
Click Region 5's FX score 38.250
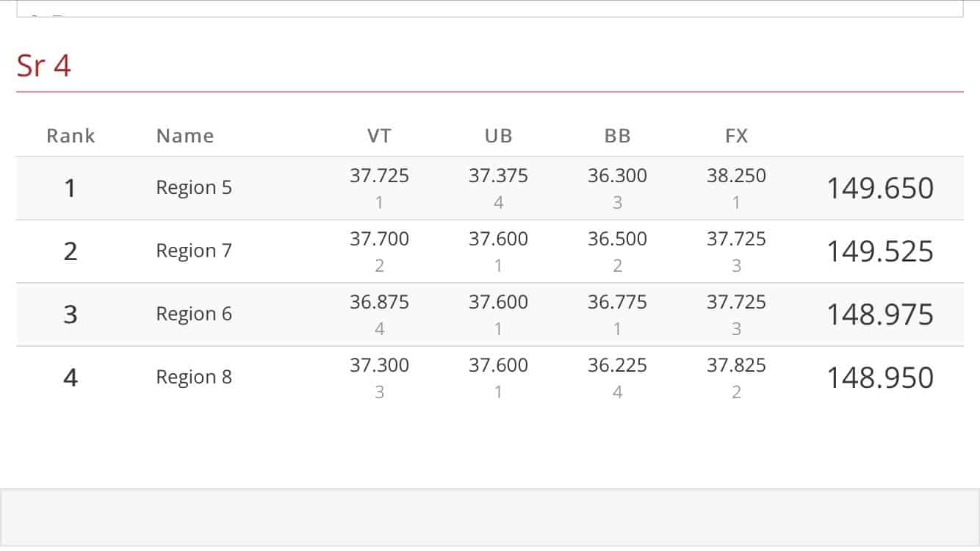point(736,176)
